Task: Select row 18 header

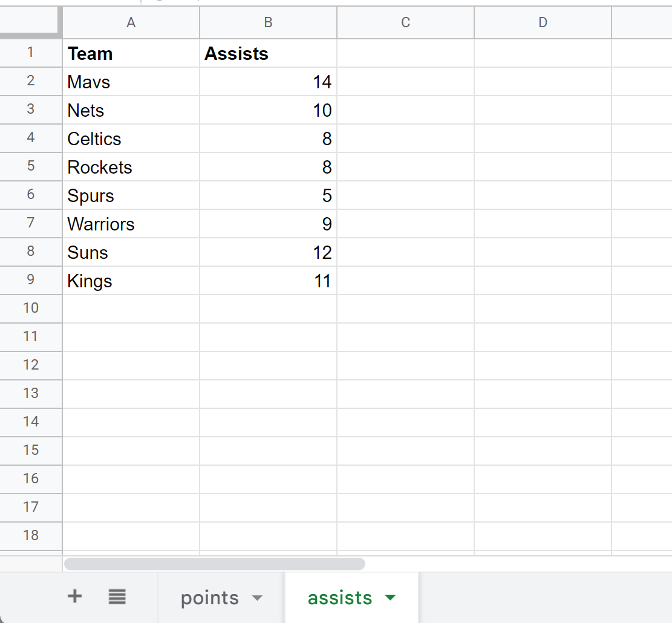Action: click(31, 535)
